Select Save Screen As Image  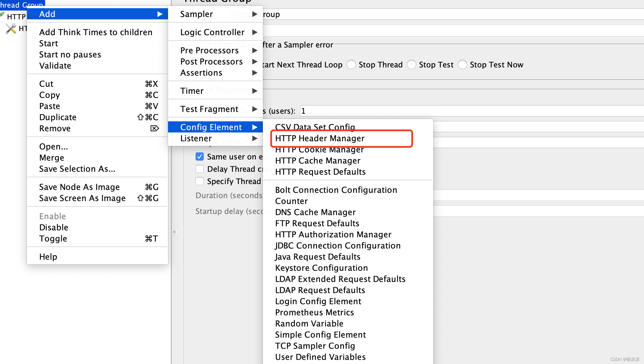(x=97, y=198)
